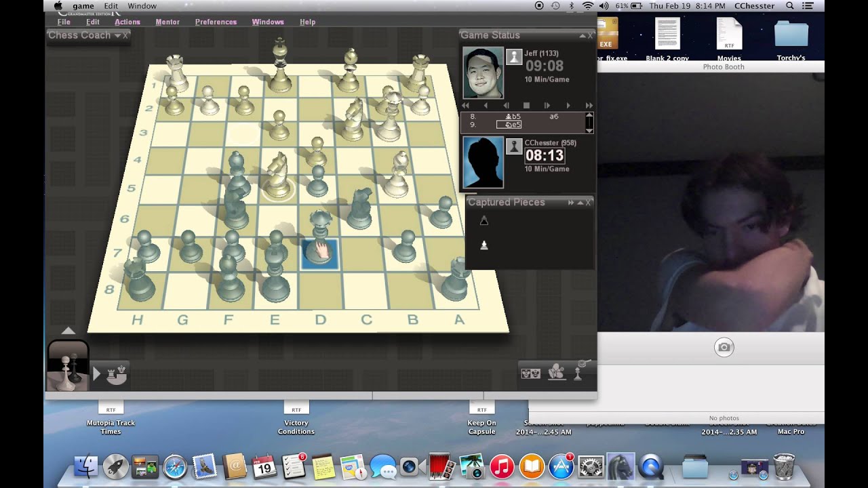Open the Chess Coach dropdown arrow

[x=117, y=35]
